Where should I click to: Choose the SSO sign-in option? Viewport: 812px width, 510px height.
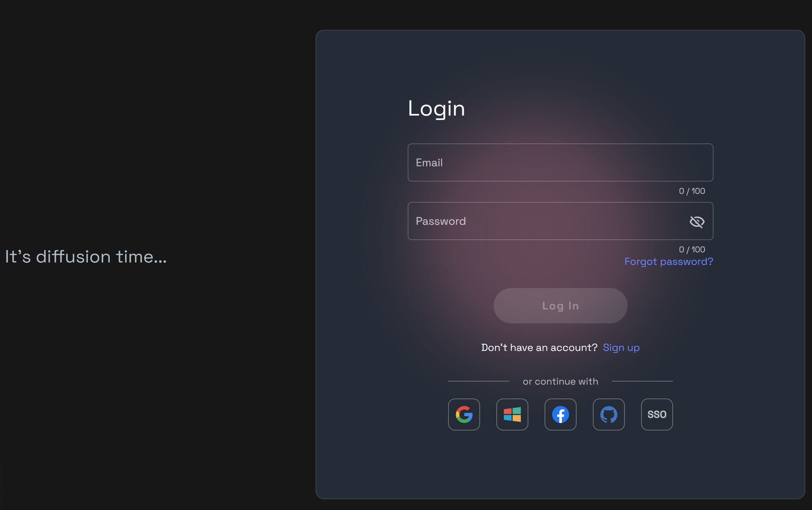pos(657,415)
